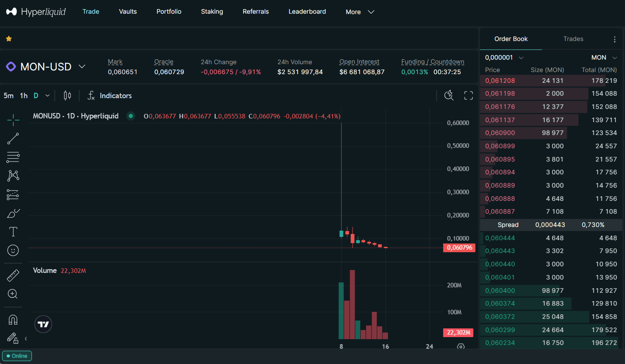Click ask price 0,061208 in order book
The image size is (625, 364).
(500, 81)
